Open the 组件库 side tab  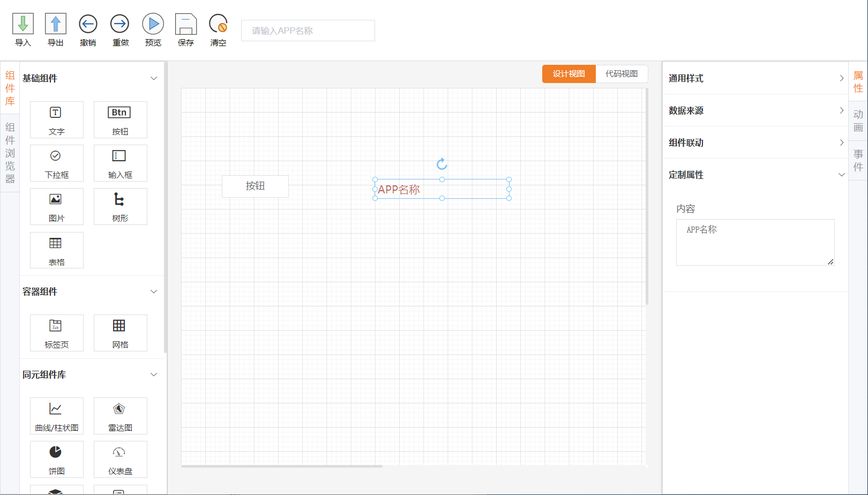[x=10, y=88]
